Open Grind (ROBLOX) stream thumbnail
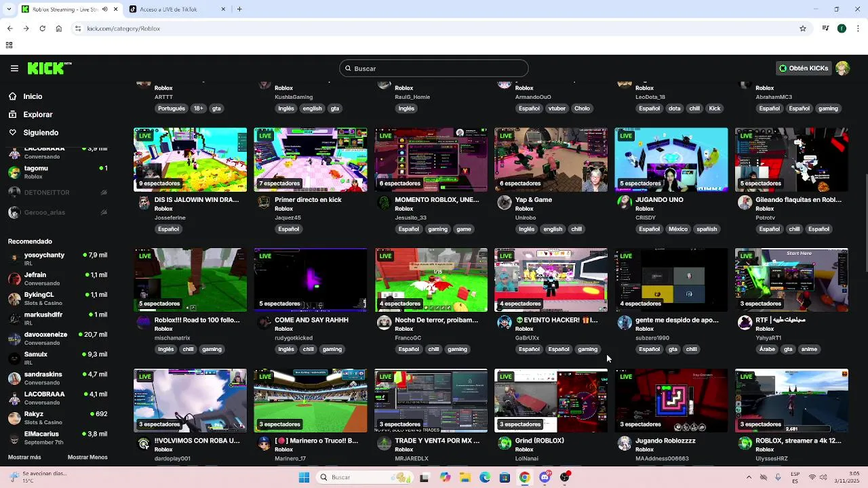 (551, 401)
